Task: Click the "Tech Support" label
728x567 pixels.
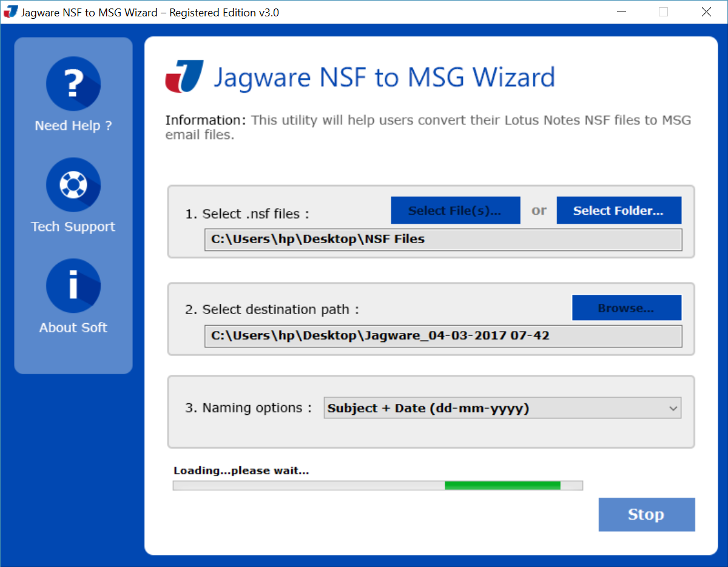Action: point(73,227)
